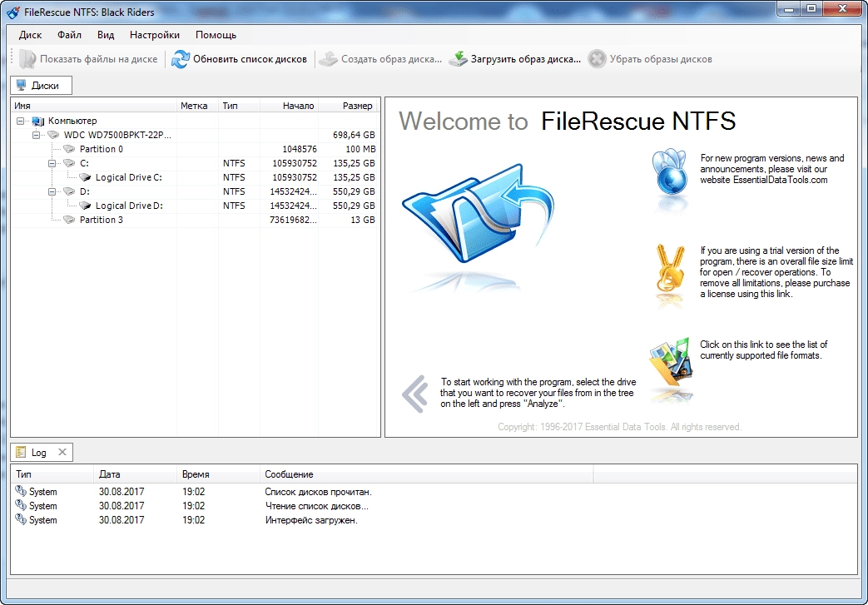
Task: Click the Начало column header
Action: [x=289, y=106]
